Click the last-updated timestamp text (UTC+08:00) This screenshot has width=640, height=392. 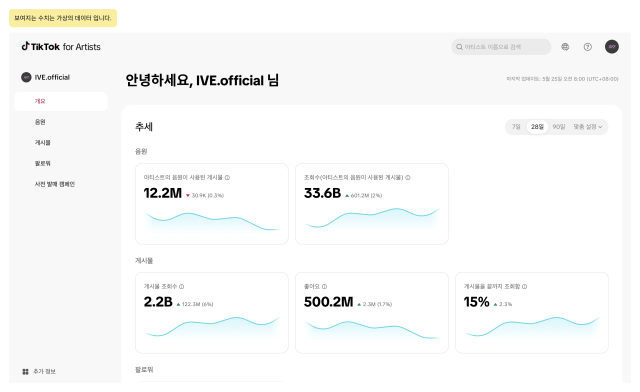(562, 79)
